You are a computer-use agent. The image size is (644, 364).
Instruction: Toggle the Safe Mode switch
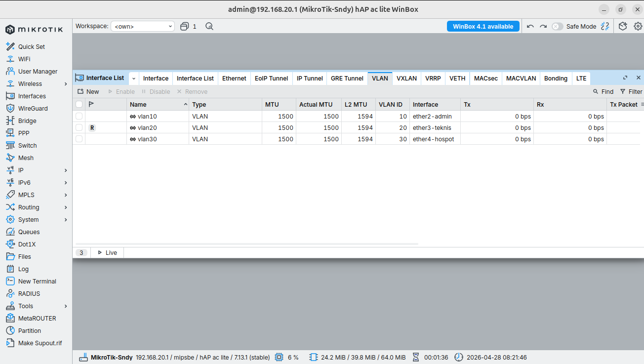pyautogui.click(x=558, y=26)
